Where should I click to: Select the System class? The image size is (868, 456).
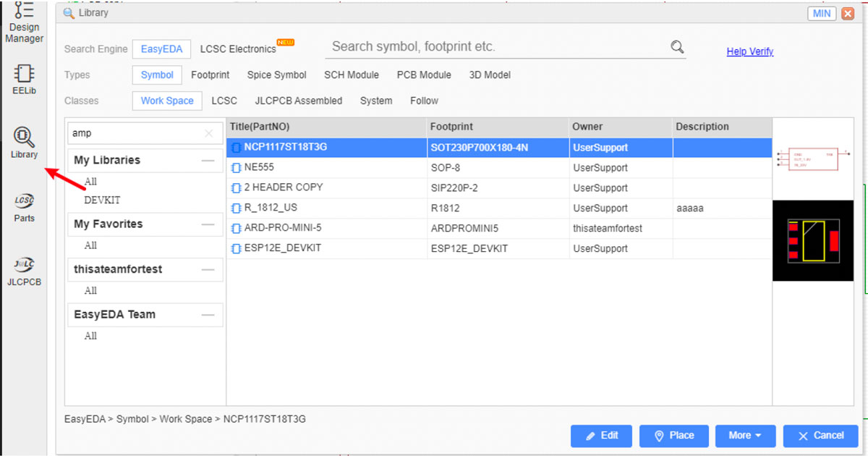coord(376,101)
